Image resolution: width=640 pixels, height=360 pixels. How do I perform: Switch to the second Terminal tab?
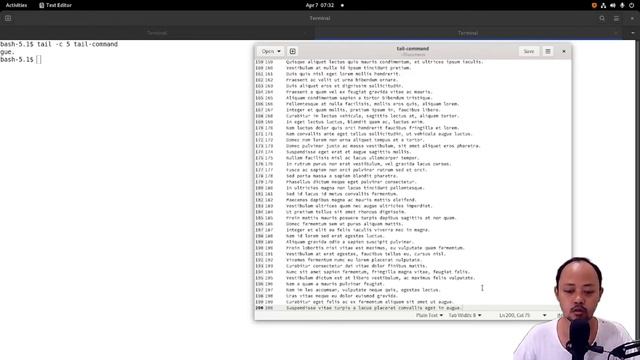468,33
